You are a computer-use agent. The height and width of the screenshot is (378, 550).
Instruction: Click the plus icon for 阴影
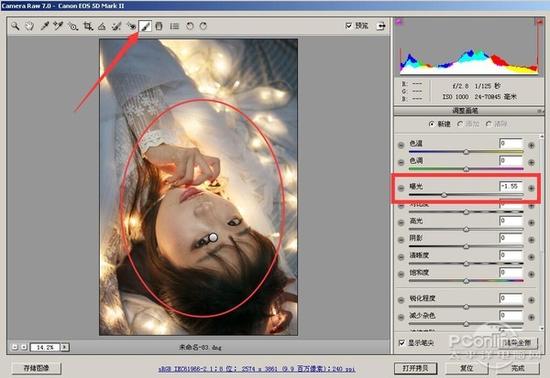(531, 240)
